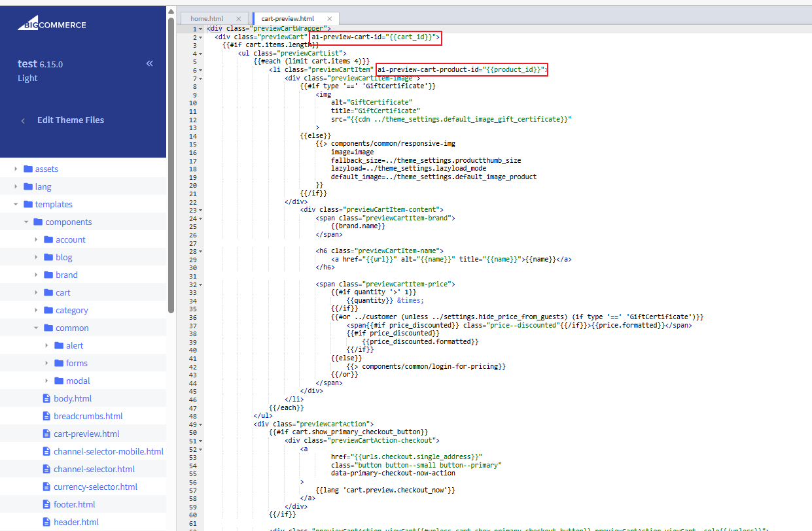Viewport: 812px width, 531px height.
Task: Expand the modal folder arrow
Action: pyautogui.click(x=47, y=381)
